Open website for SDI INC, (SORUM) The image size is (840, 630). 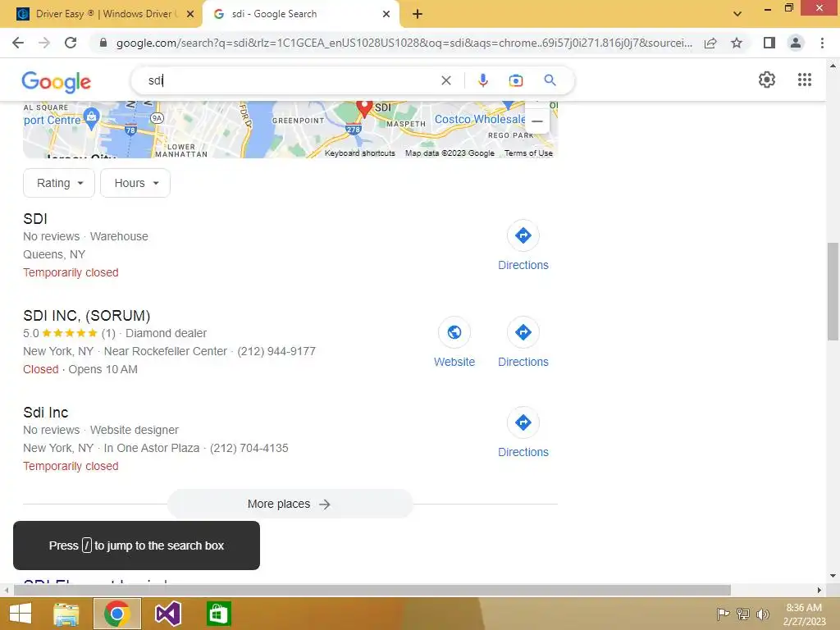click(454, 342)
